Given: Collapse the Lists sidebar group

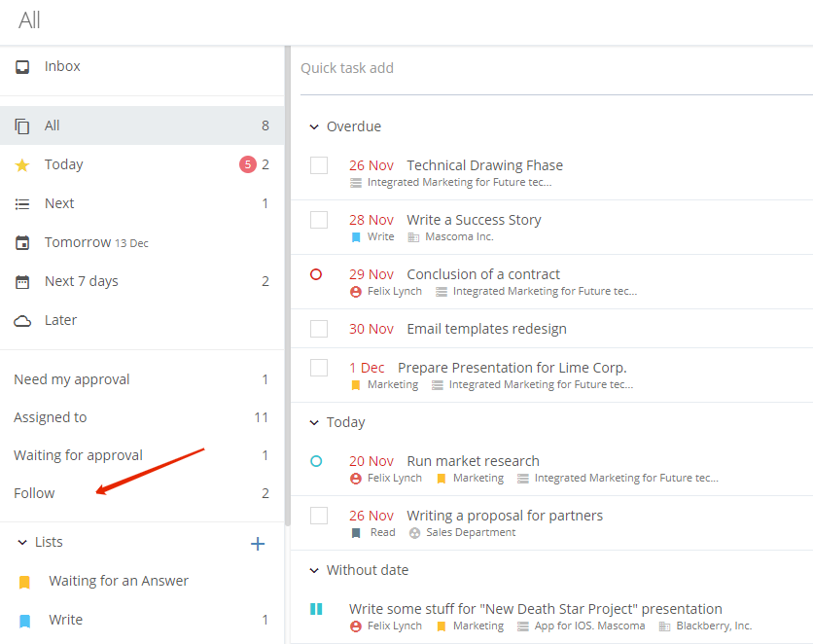Looking at the screenshot, I should click(x=22, y=543).
